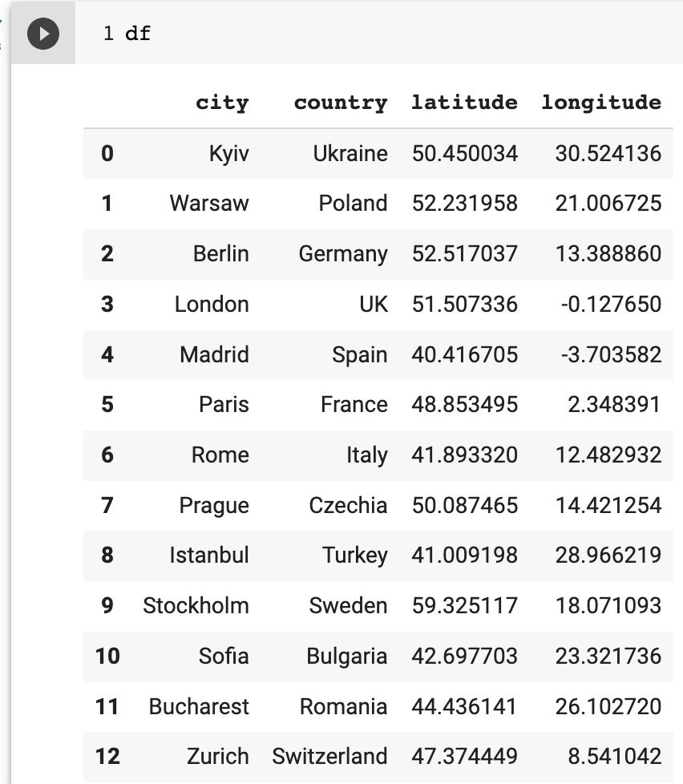Click the Switzerland country cell
Image resolution: width=683 pixels, height=784 pixels.
tap(329, 757)
